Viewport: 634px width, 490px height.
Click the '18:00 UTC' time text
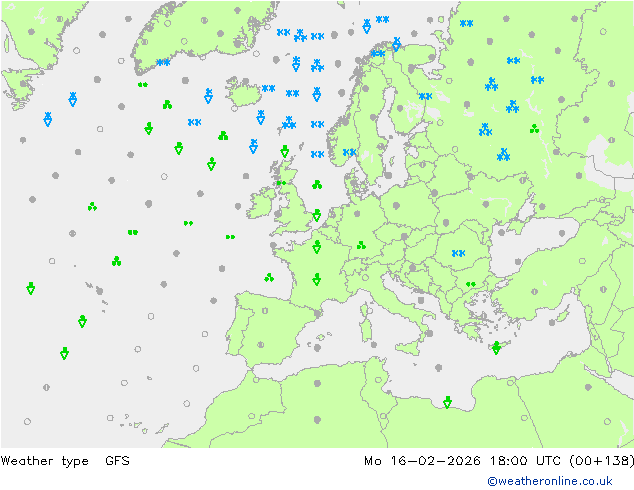pyautogui.click(x=525, y=461)
